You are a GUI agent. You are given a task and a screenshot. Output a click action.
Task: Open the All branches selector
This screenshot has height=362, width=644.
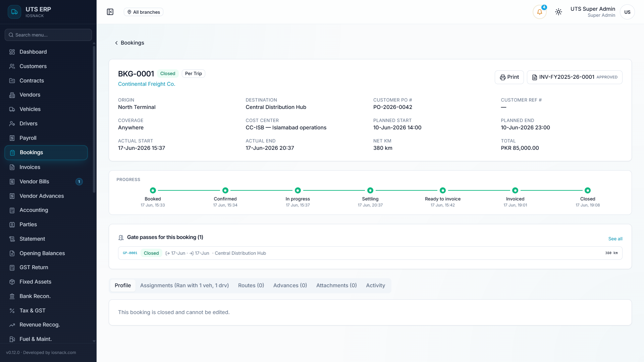(x=144, y=12)
